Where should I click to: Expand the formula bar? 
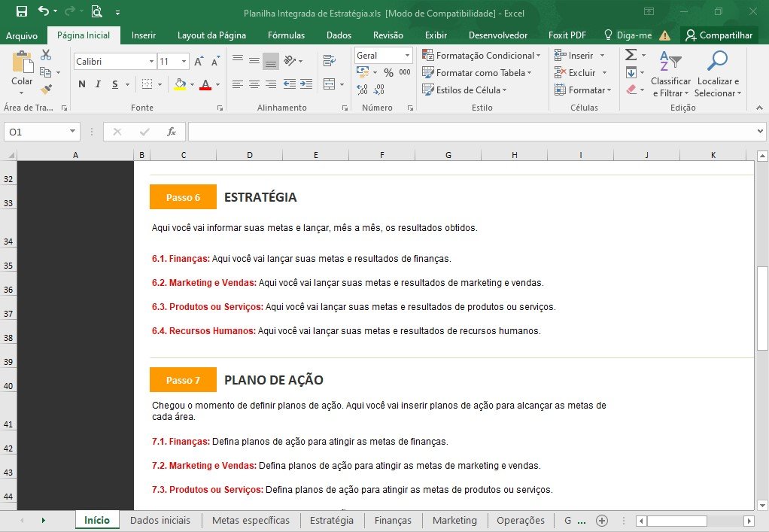pyautogui.click(x=760, y=131)
